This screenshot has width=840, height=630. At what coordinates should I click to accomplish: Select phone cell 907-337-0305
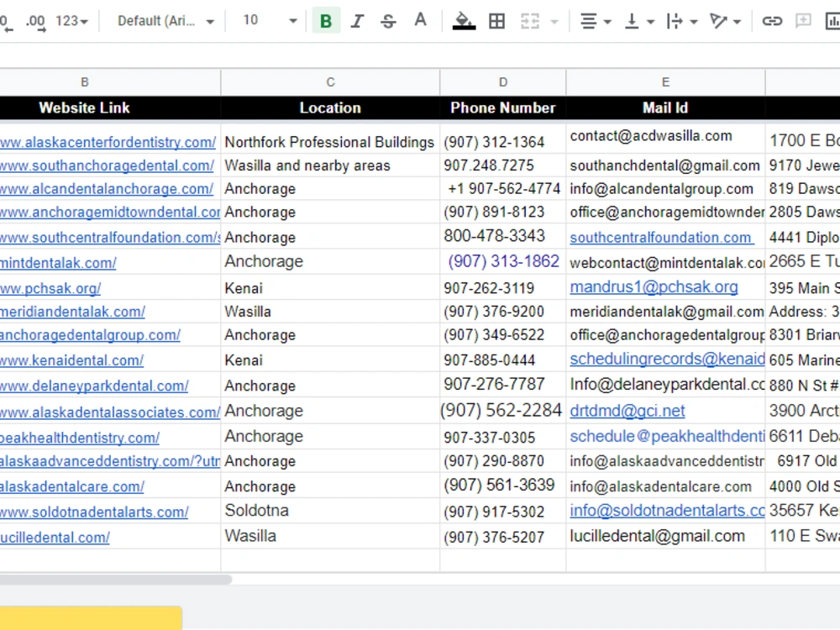click(502, 437)
